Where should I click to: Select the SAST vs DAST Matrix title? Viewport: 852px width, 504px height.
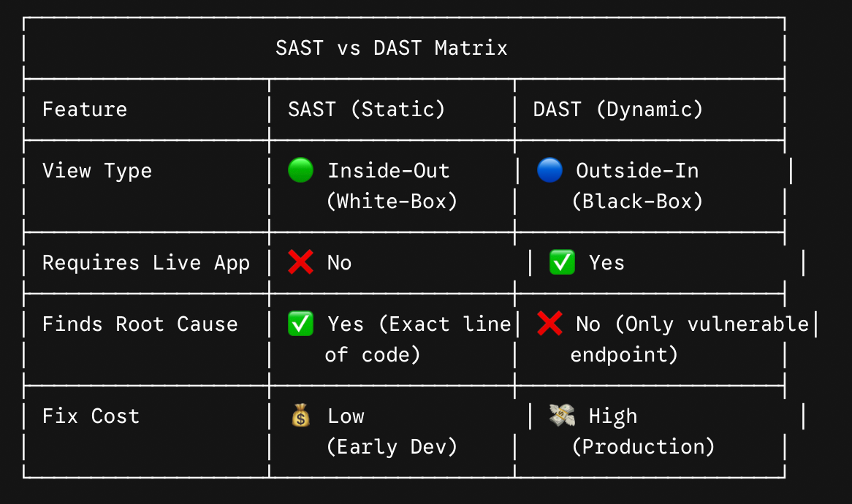391,47
